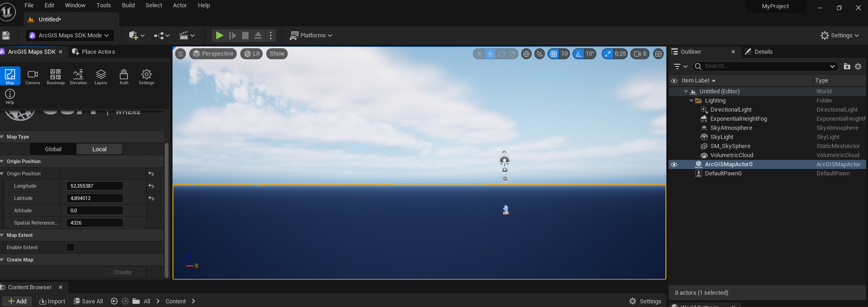Open viewport hamburger options menu
Image resolution: width=868 pixels, height=307 pixels.
tap(181, 54)
